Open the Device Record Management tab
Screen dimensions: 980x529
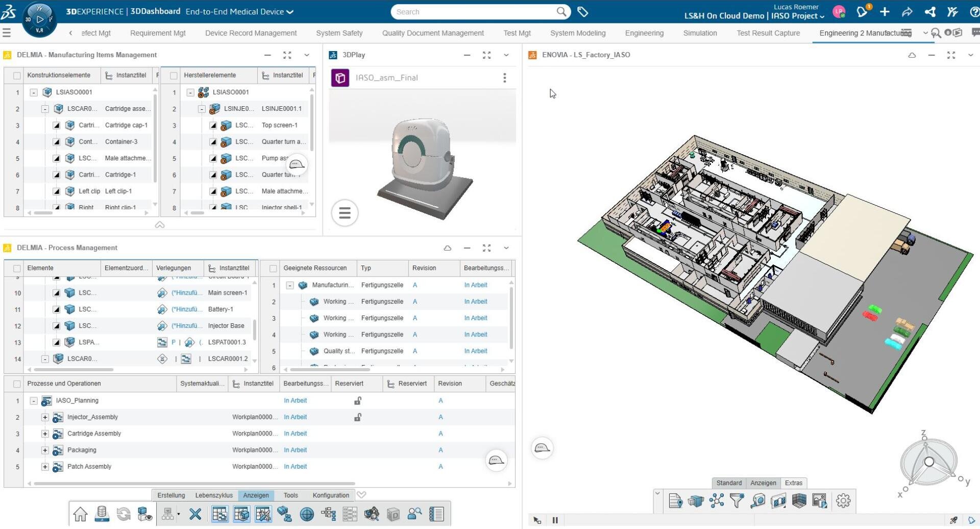click(x=251, y=33)
